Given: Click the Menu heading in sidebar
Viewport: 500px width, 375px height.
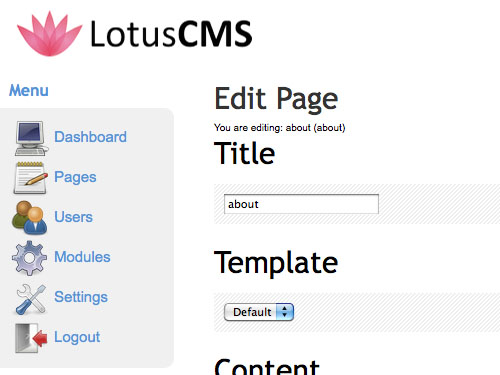Looking at the screenshot, I should (29, 91).
